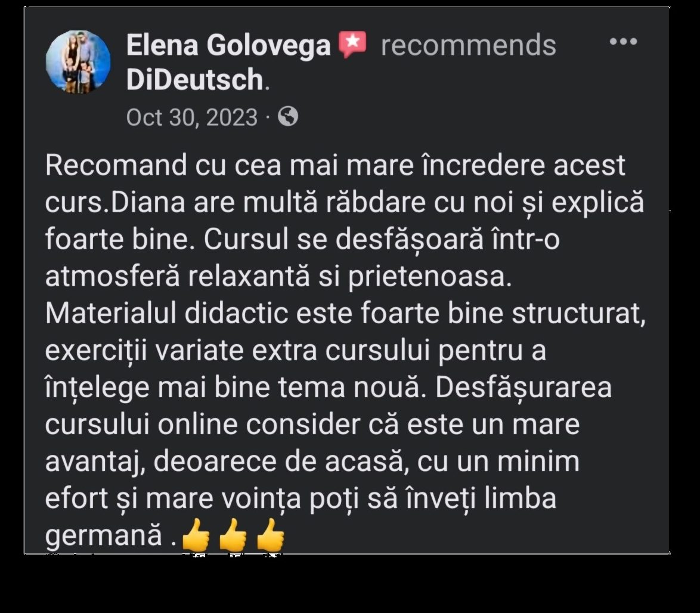Open the three-dot post options menu
The width and height of the screenshot is (700, 613).
pyautogui.click(x=623, y=42)
